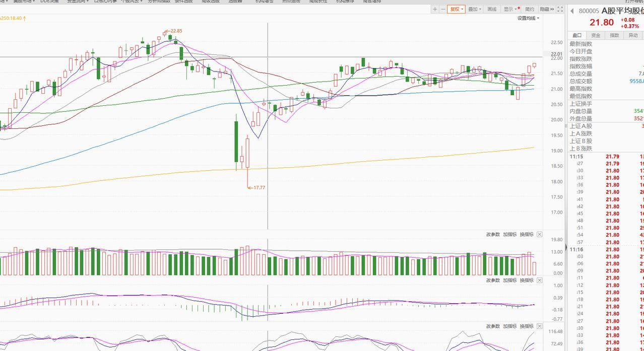Zoom in the K-line chart with plus icon
Screen dimensions: 644x351
(x=435, y=9)
